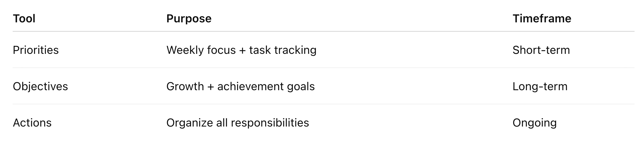Click the word "all" in Actions row
644x154 pixels.
tap(222, 123)
